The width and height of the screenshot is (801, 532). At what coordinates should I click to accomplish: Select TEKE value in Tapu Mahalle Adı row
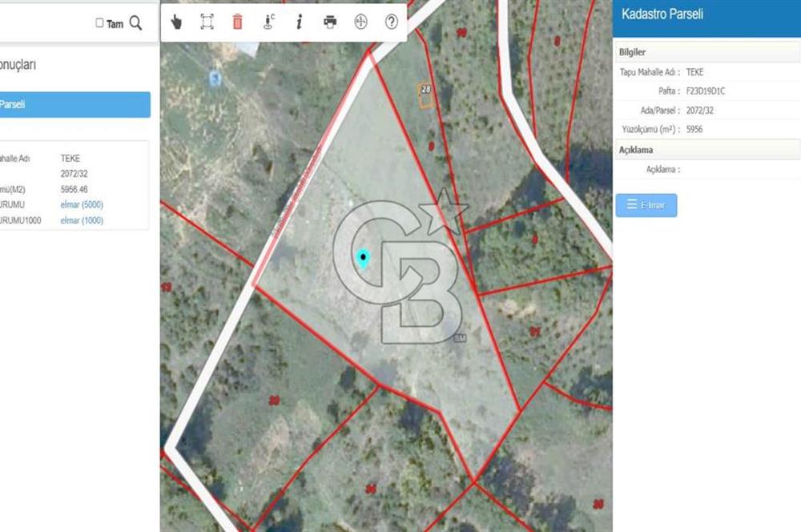694,72
